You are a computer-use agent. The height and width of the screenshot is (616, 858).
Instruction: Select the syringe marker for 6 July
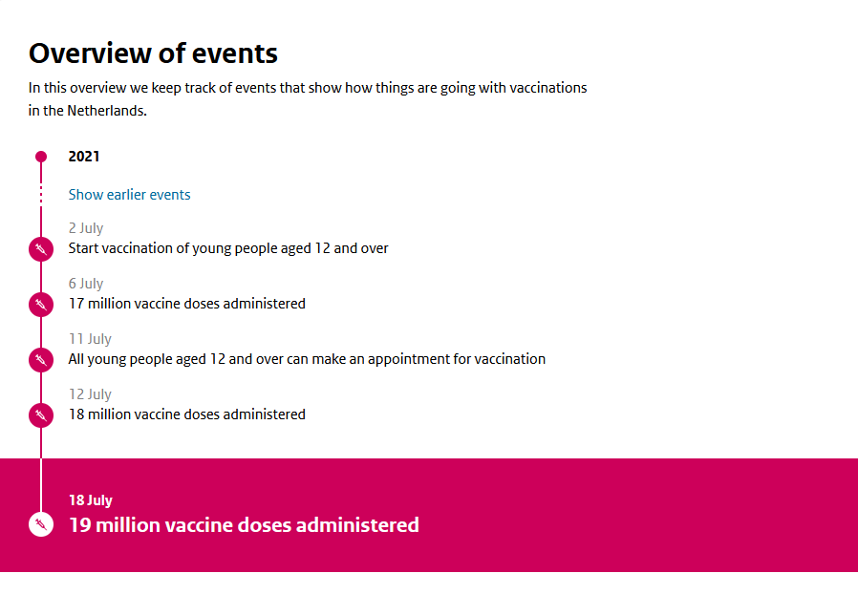pos(40,305)
